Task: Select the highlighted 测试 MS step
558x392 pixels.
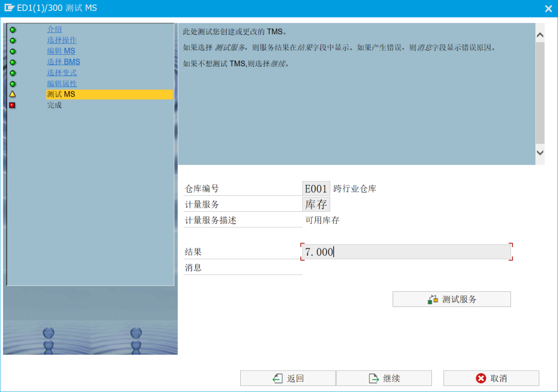Action: coord(110,95)
